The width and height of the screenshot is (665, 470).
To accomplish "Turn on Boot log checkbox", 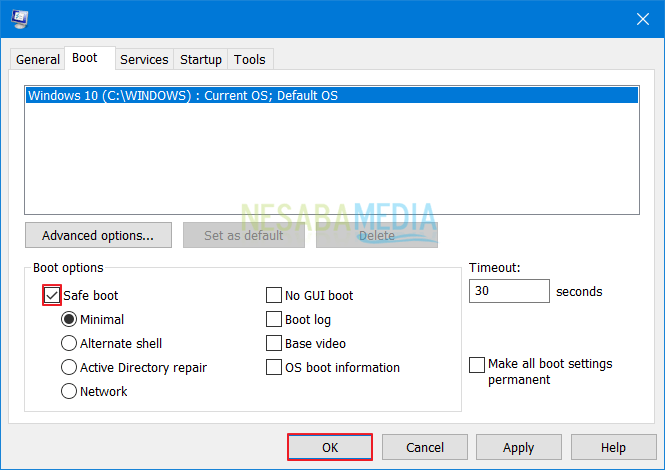I will coord(274,320).
